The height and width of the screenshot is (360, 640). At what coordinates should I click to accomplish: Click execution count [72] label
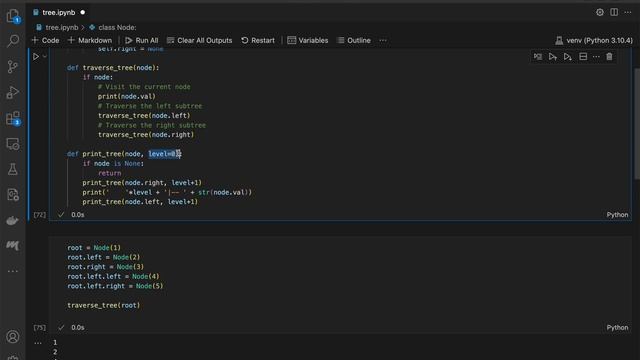click(x=40, y=215)
